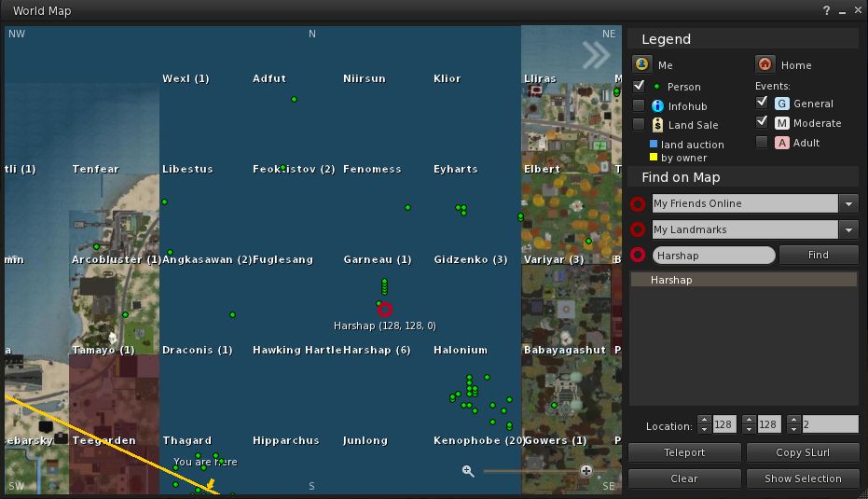Click the zoom-out magnifier icon on map

pyautogui.click(x=468, y=471)
